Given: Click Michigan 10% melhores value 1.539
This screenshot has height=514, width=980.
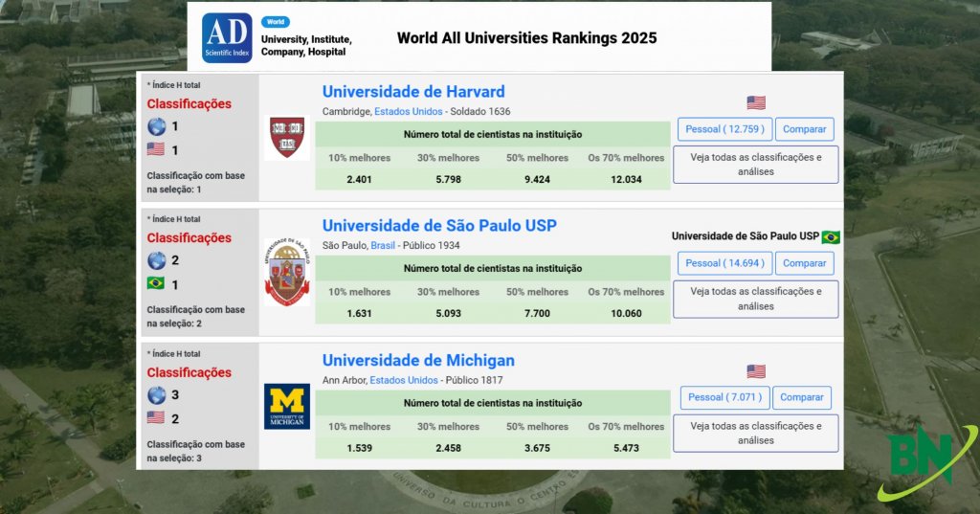Looking at the screenshot, I should (360, 448).
